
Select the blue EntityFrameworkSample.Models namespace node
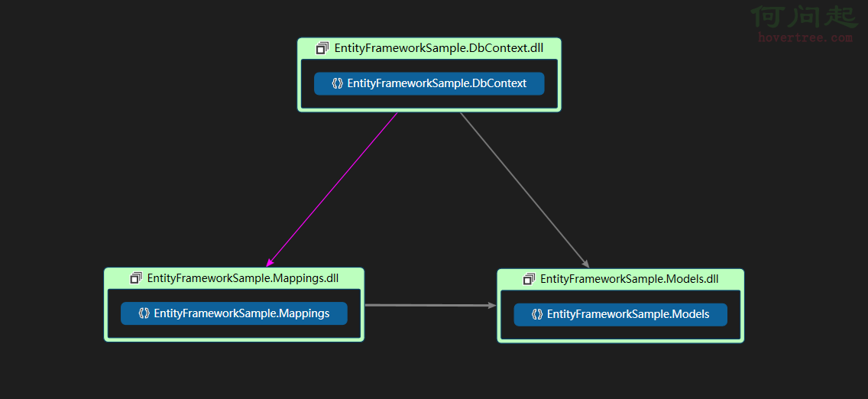pos(620,314)
